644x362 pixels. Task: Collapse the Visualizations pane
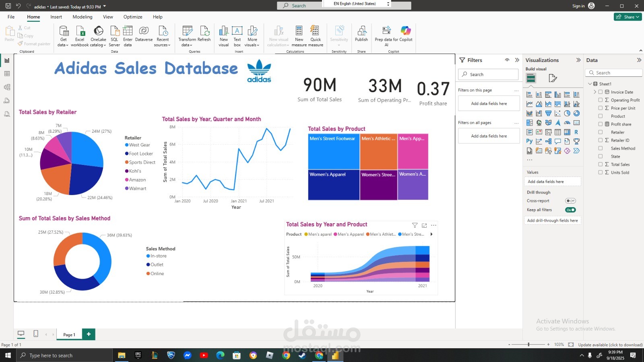[x=578, y=60]
